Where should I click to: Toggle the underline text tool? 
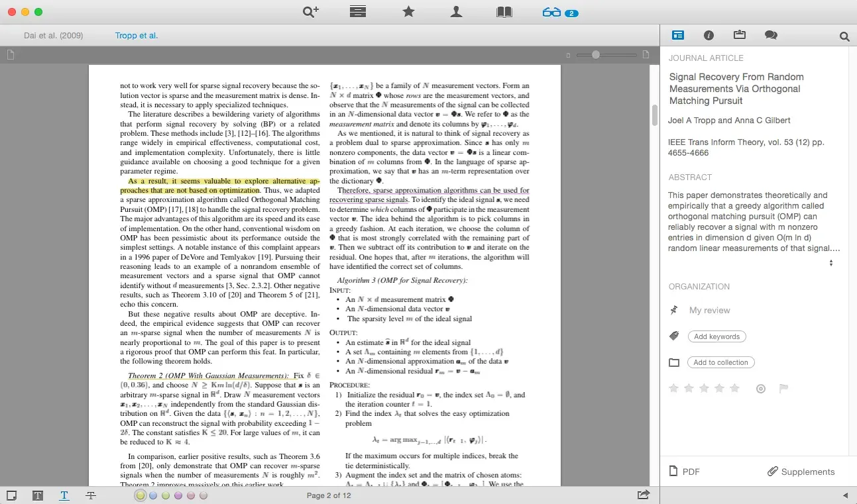pyautogui.click(x=64, y=495)
